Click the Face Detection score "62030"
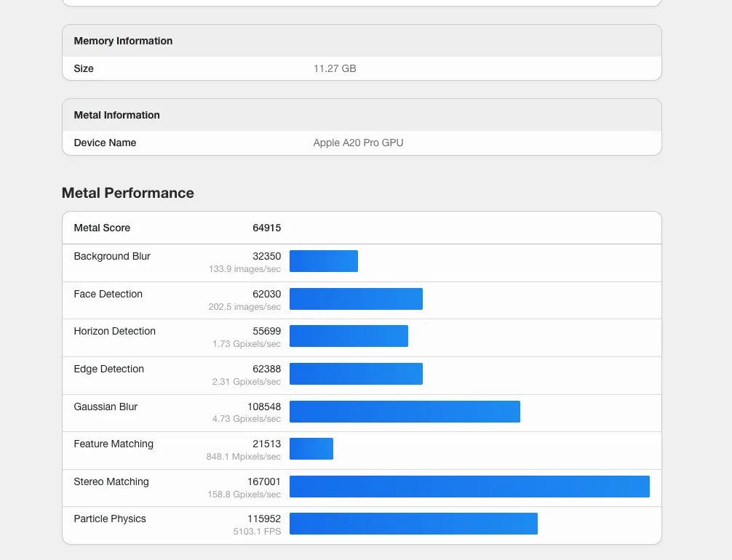This screenshot has width=732, height=560. (x=266, y=294)
